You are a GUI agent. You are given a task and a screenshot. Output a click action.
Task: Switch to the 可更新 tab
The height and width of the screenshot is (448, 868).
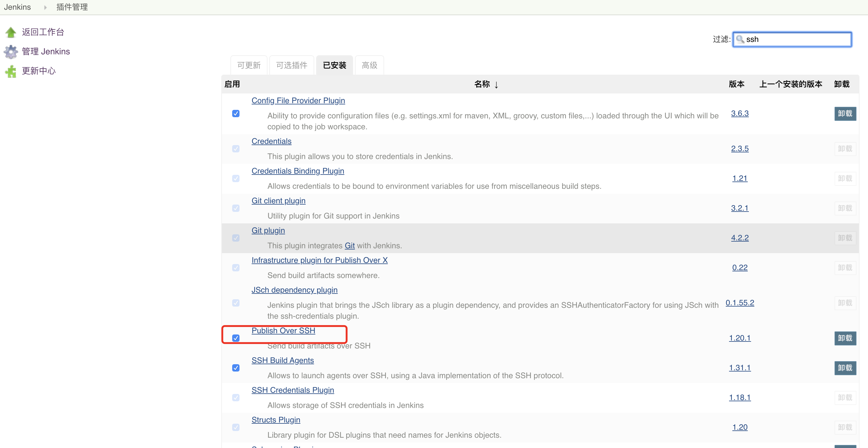[x=249, y=65]
